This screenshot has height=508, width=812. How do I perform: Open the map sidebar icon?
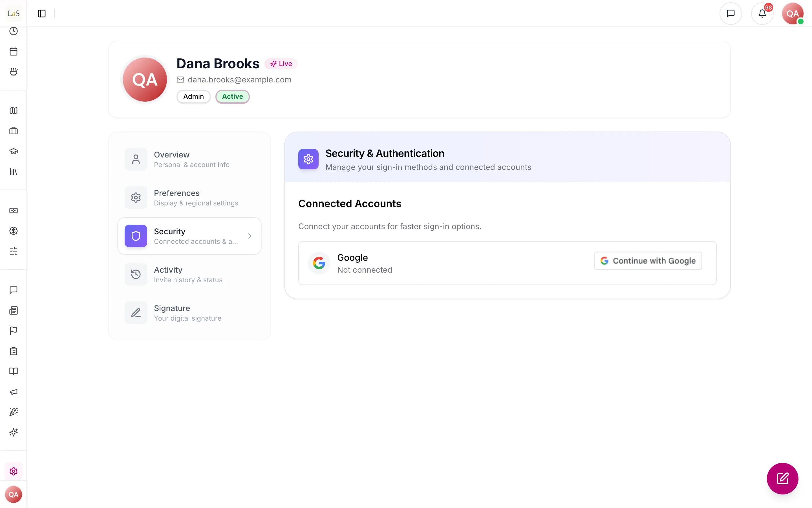[x=14, y=111]
